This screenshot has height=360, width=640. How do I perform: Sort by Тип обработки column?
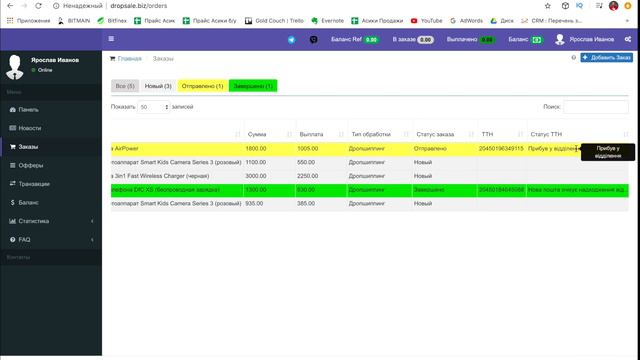pos(380,134)
